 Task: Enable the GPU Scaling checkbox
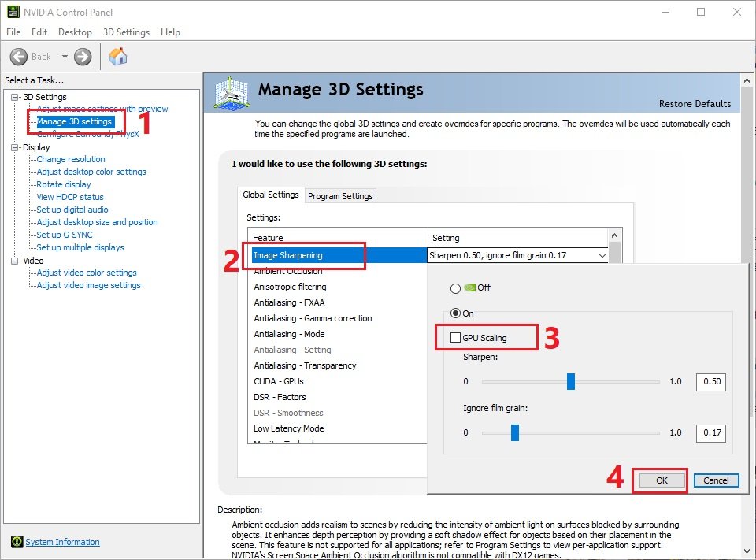pyautogui.click(x=455, y=338)
